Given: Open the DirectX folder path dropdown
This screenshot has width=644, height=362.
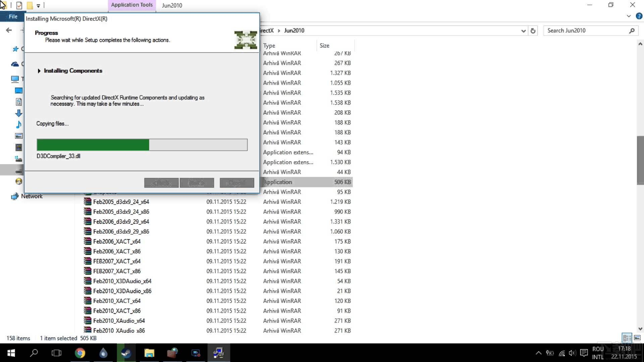Looking at the screenshot, I should point(523,30).
